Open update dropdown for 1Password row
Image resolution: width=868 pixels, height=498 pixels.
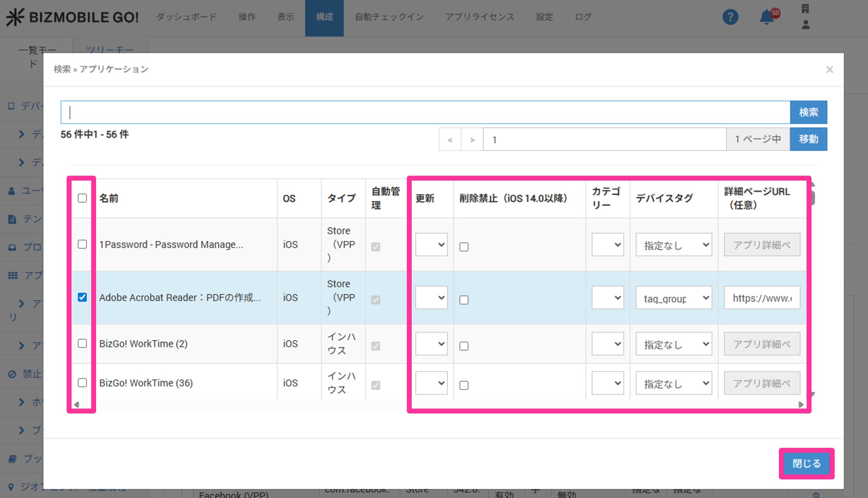(x=431, y=244)
